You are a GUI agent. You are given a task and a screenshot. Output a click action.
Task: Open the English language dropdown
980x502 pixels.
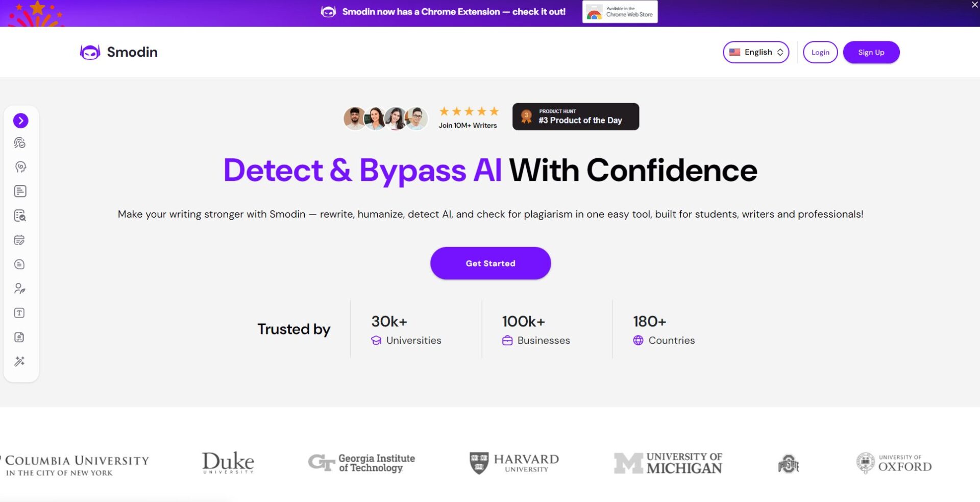755,52
